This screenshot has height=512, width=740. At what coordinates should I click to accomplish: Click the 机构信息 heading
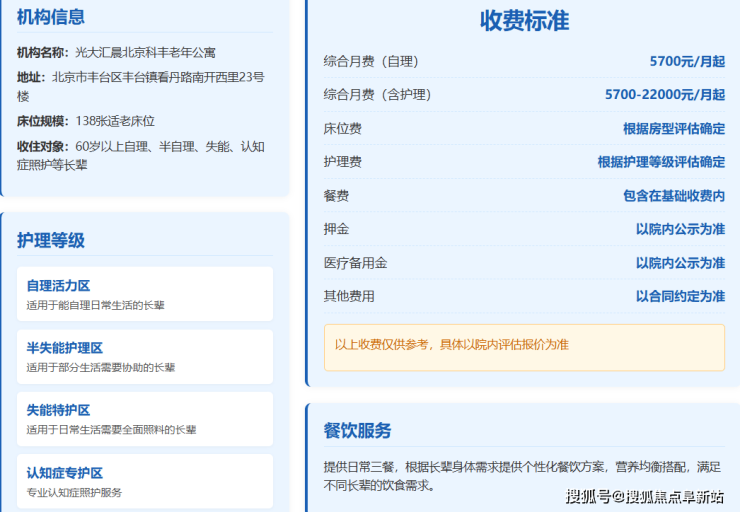click(50, 17)
